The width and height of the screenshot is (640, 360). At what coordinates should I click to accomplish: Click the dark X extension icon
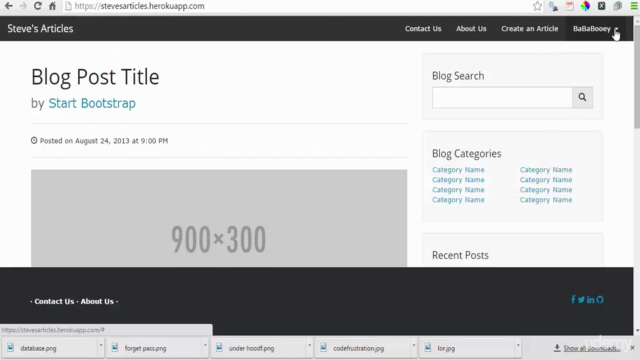602,6
